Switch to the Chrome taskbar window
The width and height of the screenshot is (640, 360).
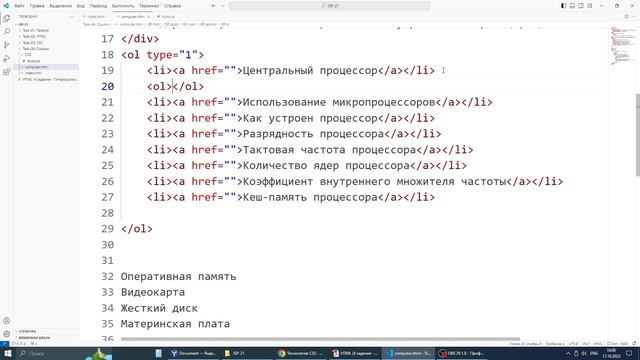[x=301, y=353]
